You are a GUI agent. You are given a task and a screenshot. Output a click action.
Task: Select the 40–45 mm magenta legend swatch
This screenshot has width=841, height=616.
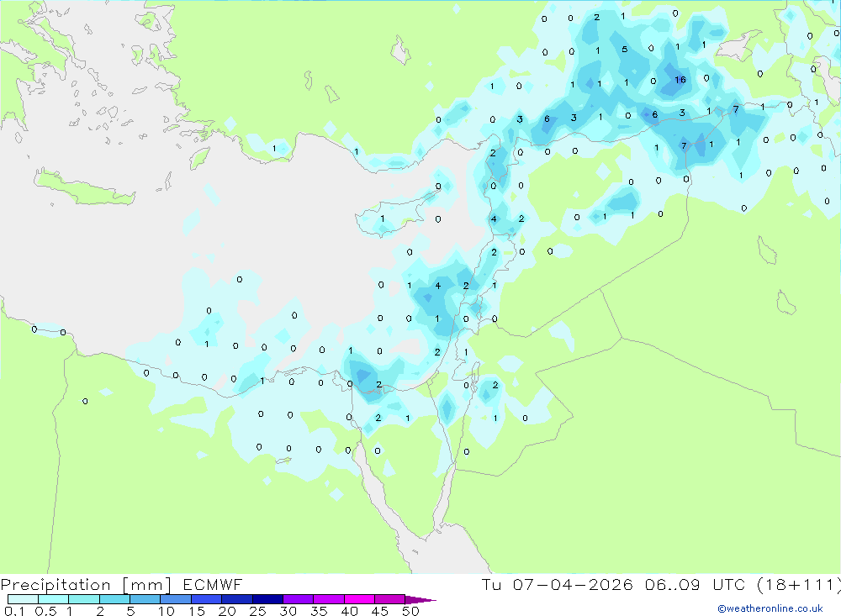point(359,599)
